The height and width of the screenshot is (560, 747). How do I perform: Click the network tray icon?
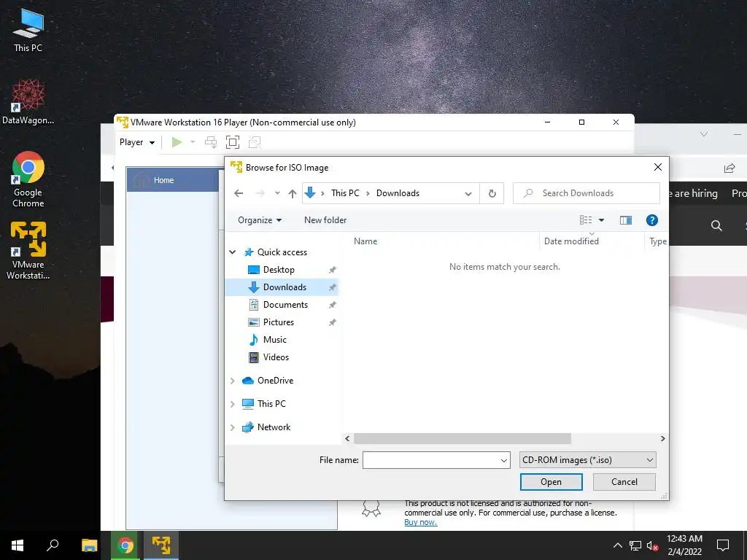[x=635, y=545]
